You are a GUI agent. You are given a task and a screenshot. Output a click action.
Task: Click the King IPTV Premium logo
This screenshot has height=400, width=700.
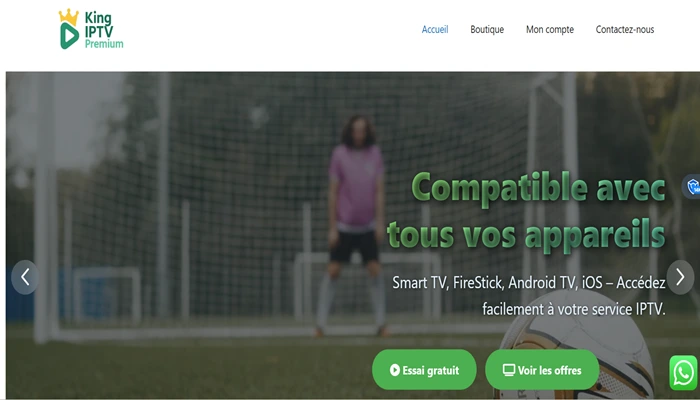pyautogui.click(x=91, y=29)
